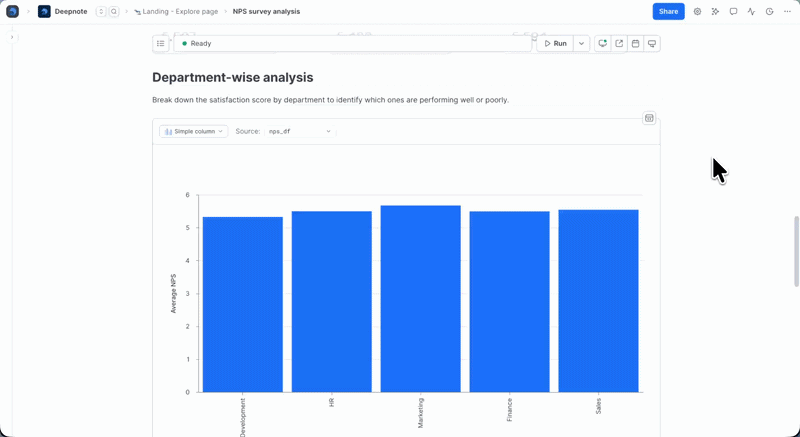Click the Deepnote project logo icon

(44, 11)
